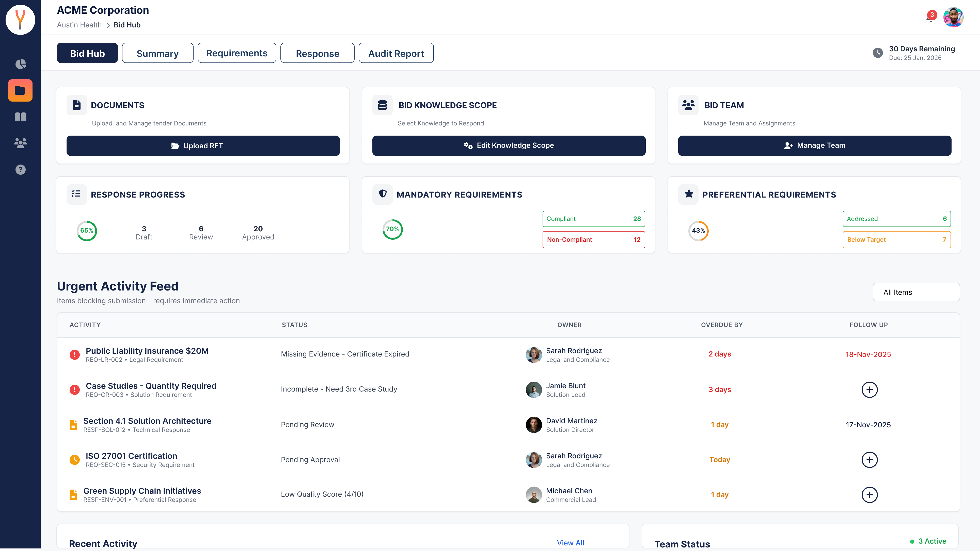Open the Audit Report tab

pyautogui.click(x=396, y=53)
